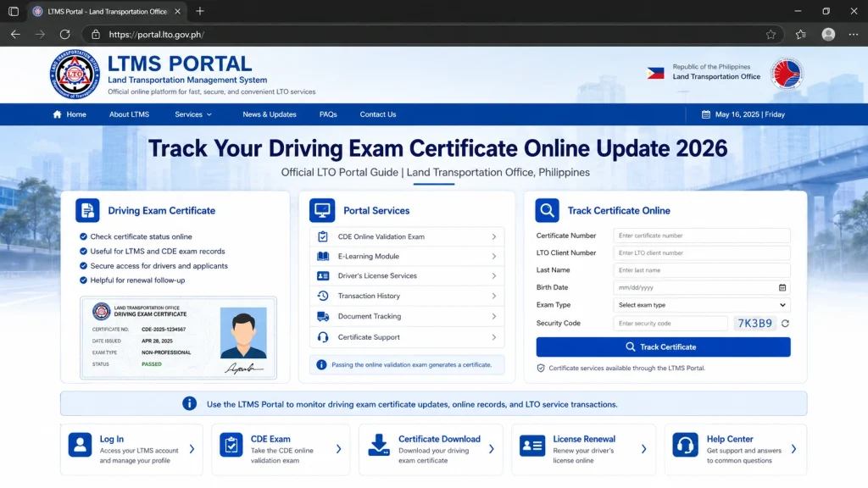Click the Document Tracking truck icon
This screenshot has width=868, height=488.
pos(323,317)
